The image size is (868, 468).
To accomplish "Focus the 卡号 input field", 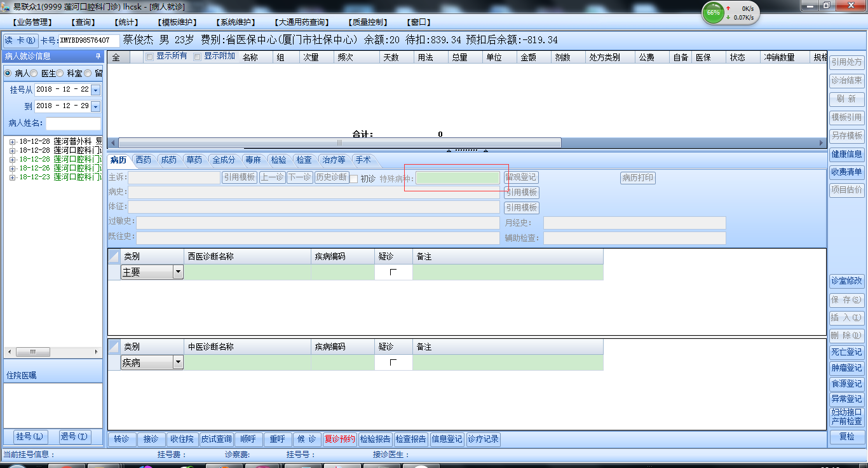I will (89, 41).
